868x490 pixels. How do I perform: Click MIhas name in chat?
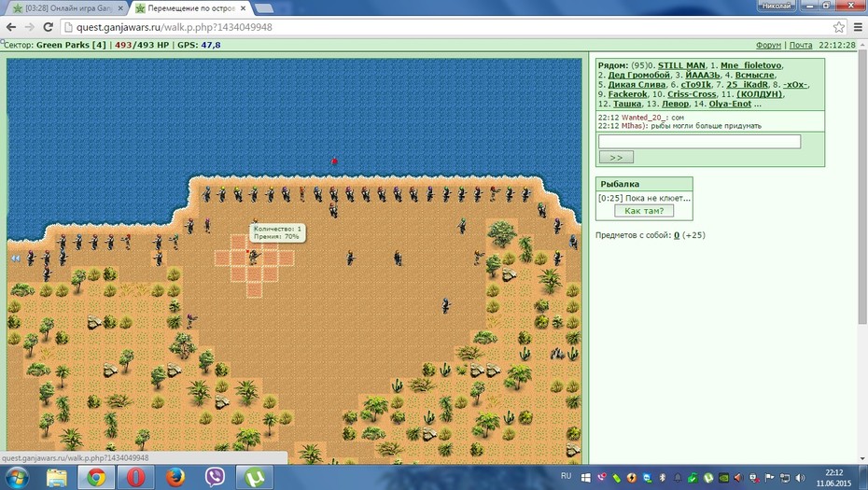click(634, 126)
